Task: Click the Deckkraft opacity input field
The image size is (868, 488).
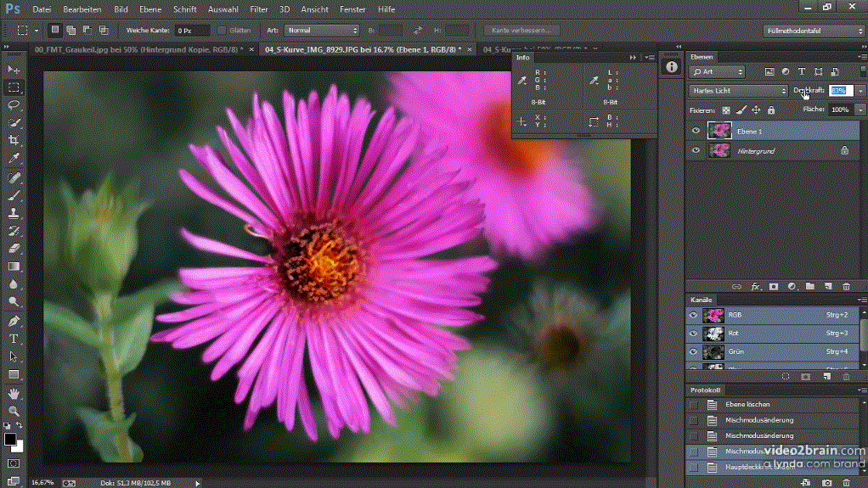Action: click(x=841, y=91)
